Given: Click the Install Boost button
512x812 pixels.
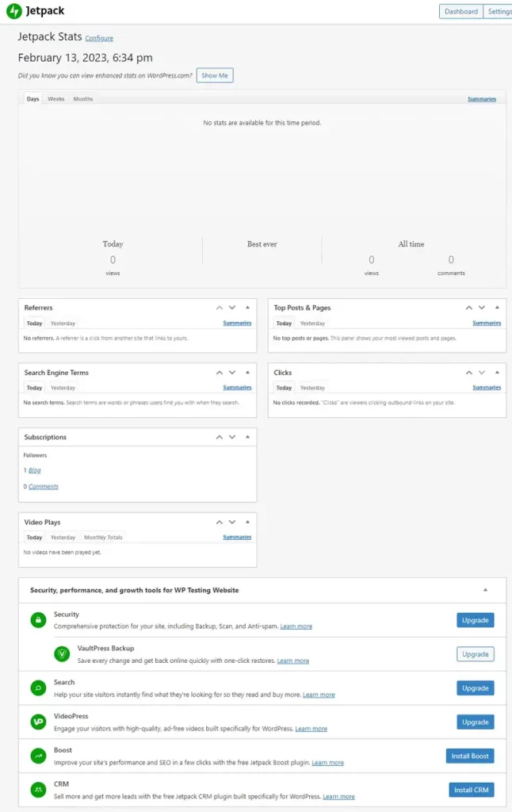Looking at the screenshot, I should click(x=470, y=756).
